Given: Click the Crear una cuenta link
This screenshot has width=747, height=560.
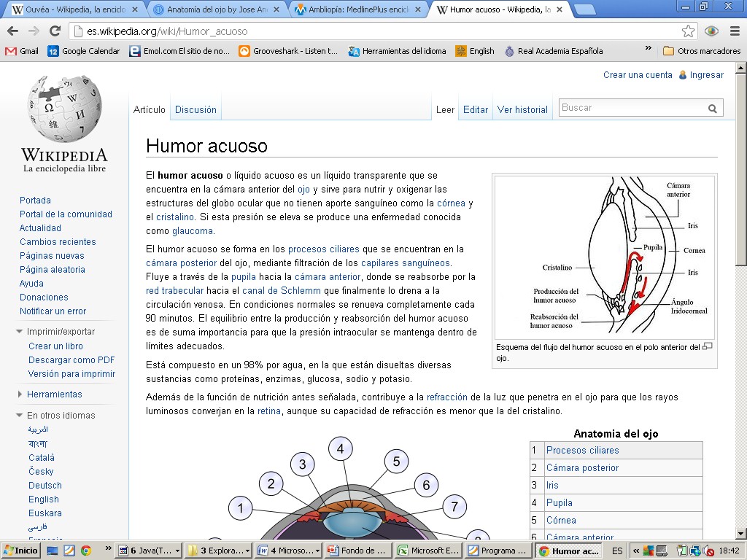Looking at the screenshot, I should click(x=638, y=75).
